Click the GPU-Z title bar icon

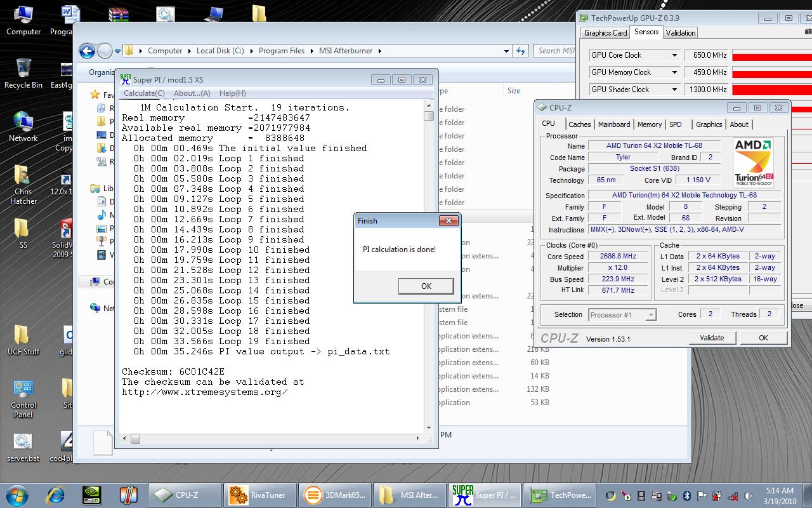pos(585,18)
